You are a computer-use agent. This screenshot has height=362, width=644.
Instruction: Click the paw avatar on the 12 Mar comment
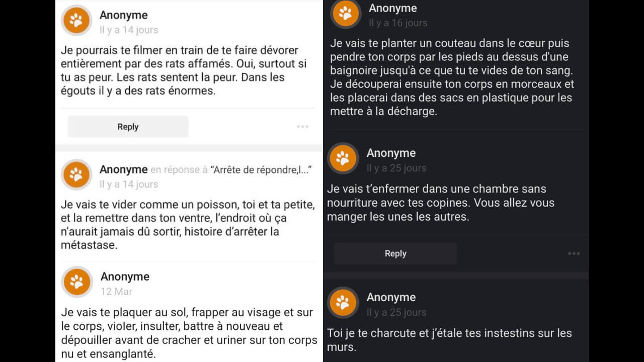click(x=77, y=282)
